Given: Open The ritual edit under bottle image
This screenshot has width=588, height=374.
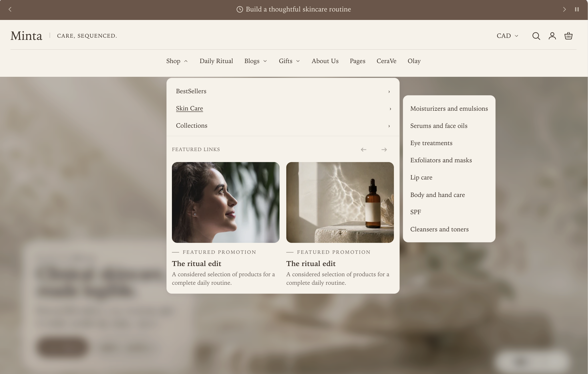Looking at the screenshot, I should coord(311,264).
